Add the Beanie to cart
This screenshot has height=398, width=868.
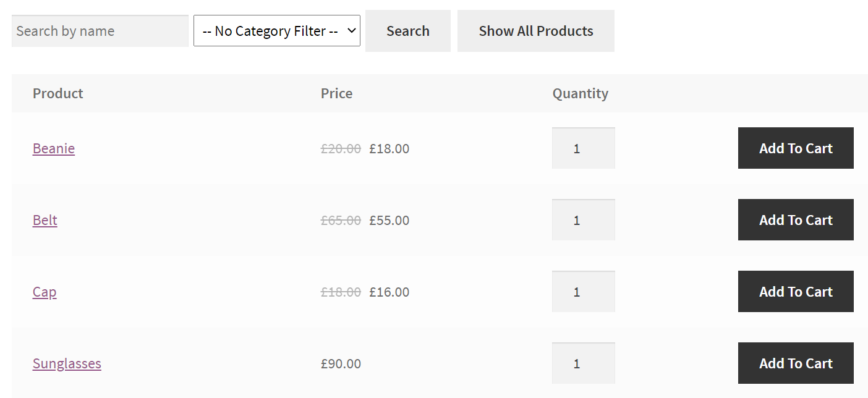point(795,148)
